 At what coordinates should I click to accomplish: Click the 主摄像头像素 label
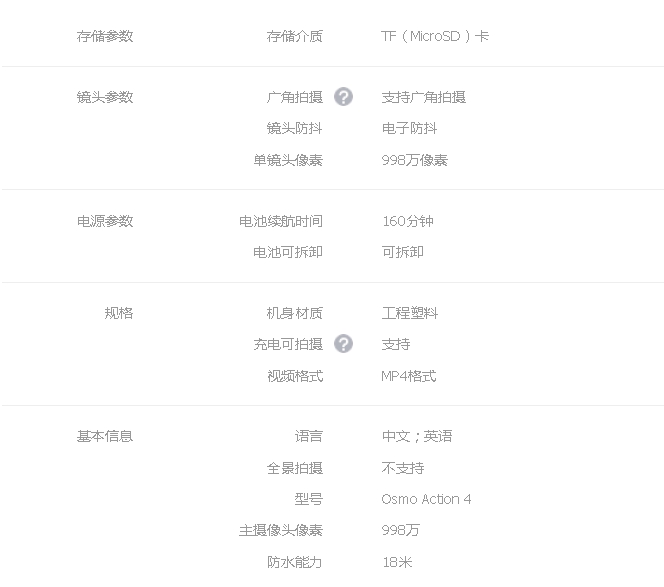coord(281,530)
